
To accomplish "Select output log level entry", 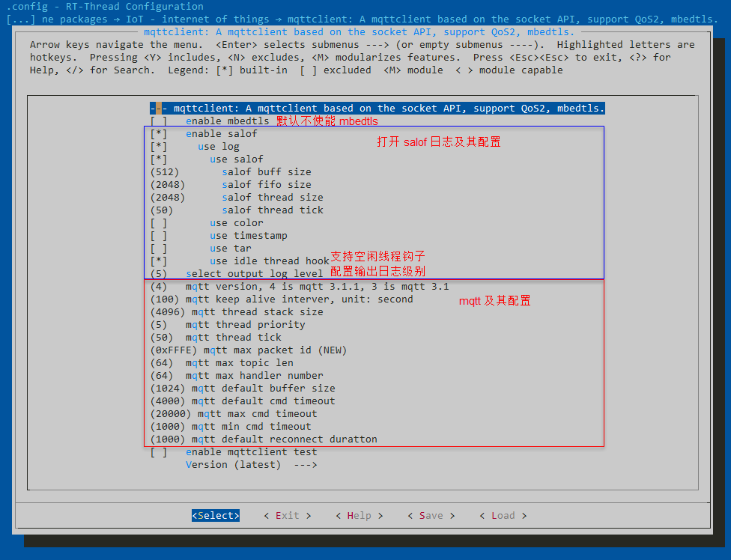I will [237, 274].
